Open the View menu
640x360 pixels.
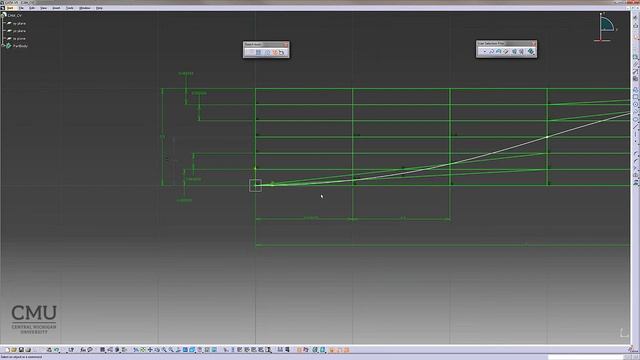click(x=43, y=8)
